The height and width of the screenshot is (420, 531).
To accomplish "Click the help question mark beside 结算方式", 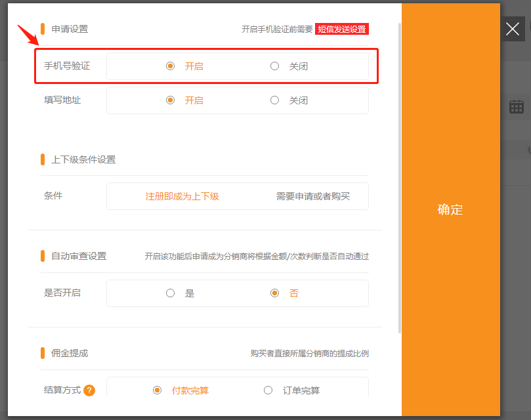I will coord(89,390).
